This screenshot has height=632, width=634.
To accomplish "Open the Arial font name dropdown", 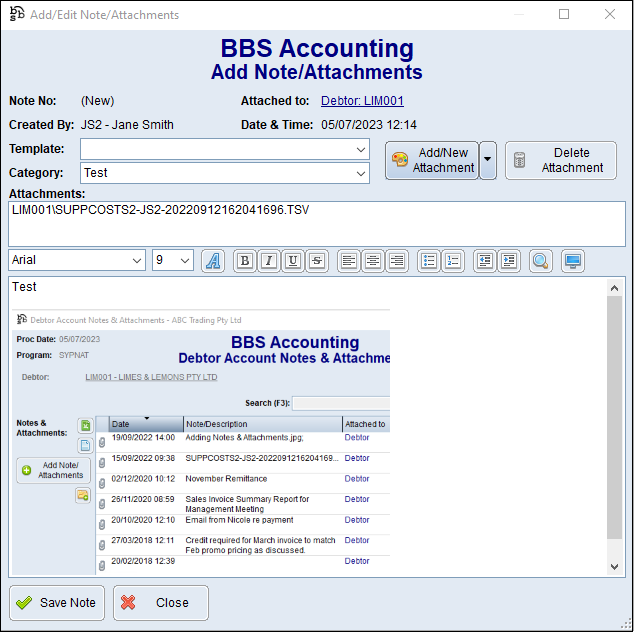I will pyautogui.click(x=137, y=260).
